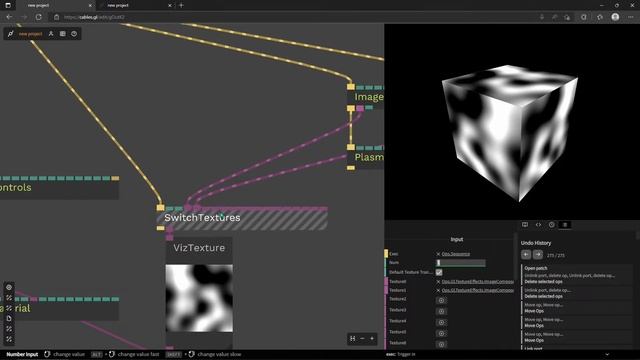Open the tab actions icon at top left
The image size is (640, 360).
coord(8,5)
